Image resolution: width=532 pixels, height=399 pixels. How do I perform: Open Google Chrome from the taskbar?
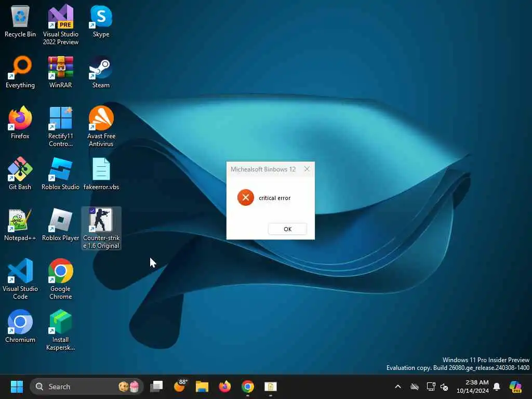248,387
